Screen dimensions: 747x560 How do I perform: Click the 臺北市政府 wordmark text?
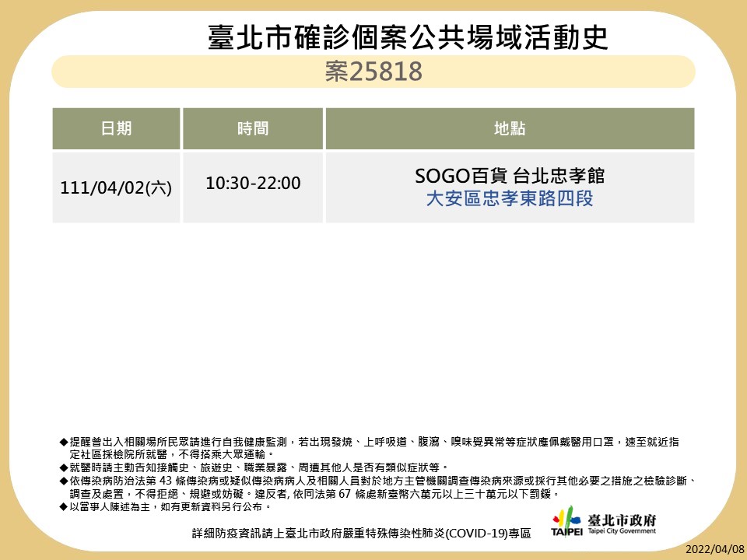pyautogui.click(x=622, y=520)
